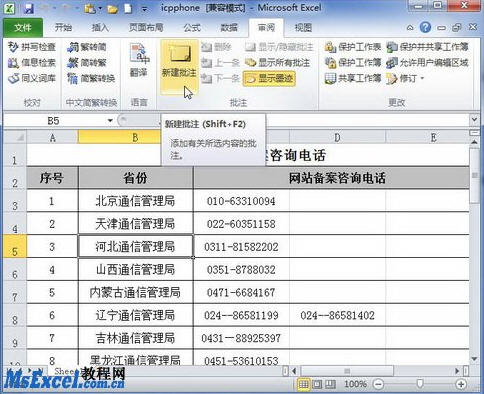The height and width of the screenshot is (394, 484).
Task: Click cell containing 山西通信管理局
Action: [135, 269]
